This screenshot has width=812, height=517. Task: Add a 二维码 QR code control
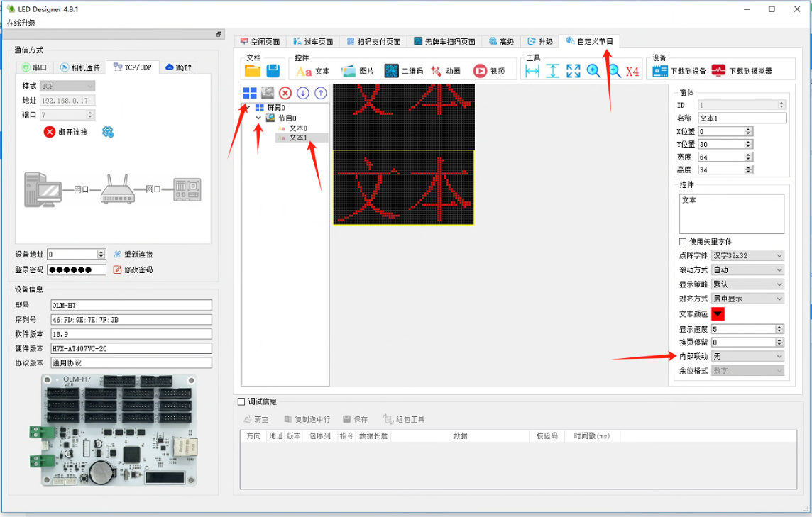(x=403, y=72)
